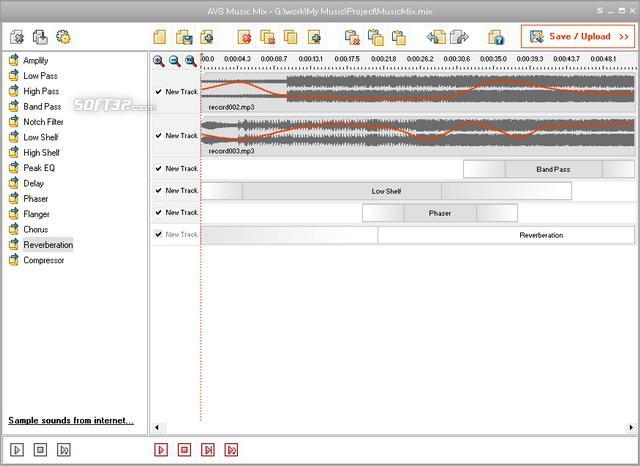Click the 0:00:35.0 mark on the ruler
The height and width of the screenshot is (466, 640).
493,59
